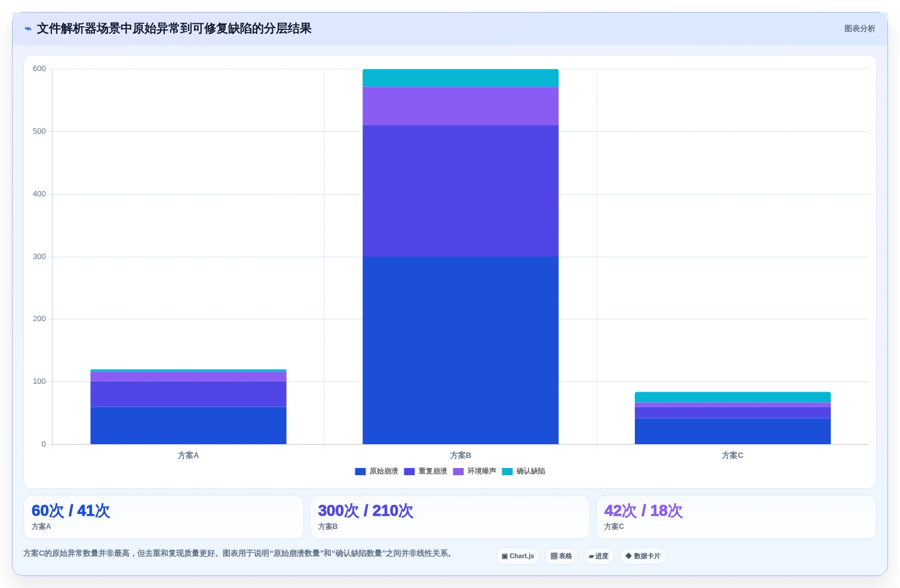Toggle the 环境噪声 legend color swatch
900x588 pixels.
pos(458,472)
